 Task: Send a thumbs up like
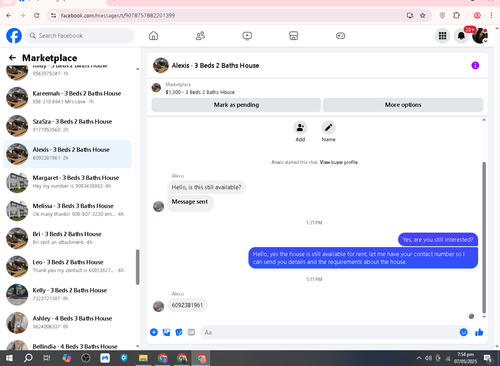tap(479, 332)
